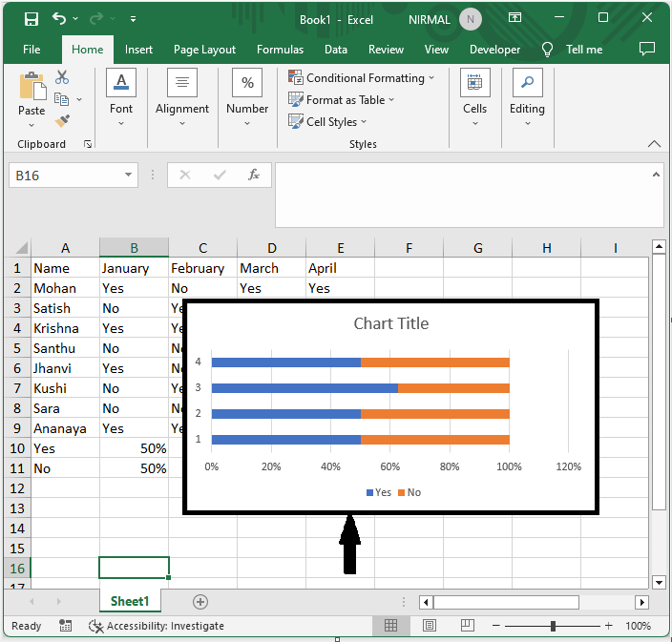672x642 pixels.
Task: Click the Macro recording status icon
Action: 65,625
